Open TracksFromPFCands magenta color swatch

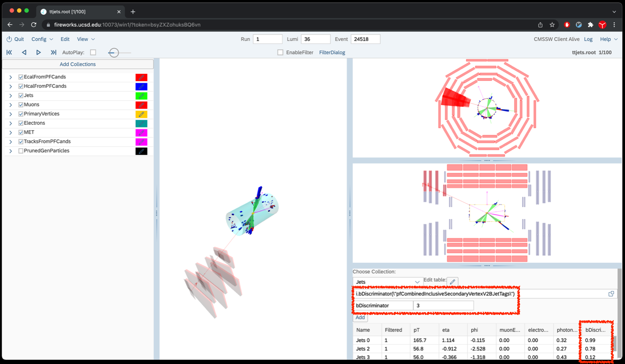tap(141, 142)
